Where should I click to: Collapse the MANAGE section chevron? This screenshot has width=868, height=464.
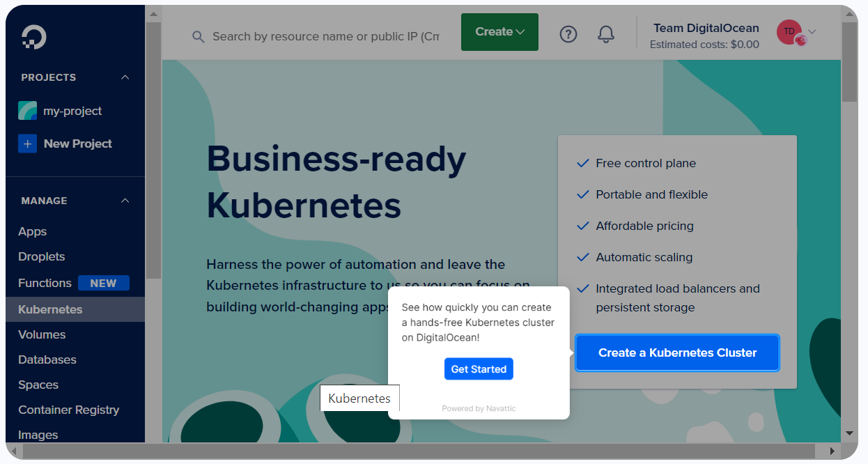[x=125, y=201]
